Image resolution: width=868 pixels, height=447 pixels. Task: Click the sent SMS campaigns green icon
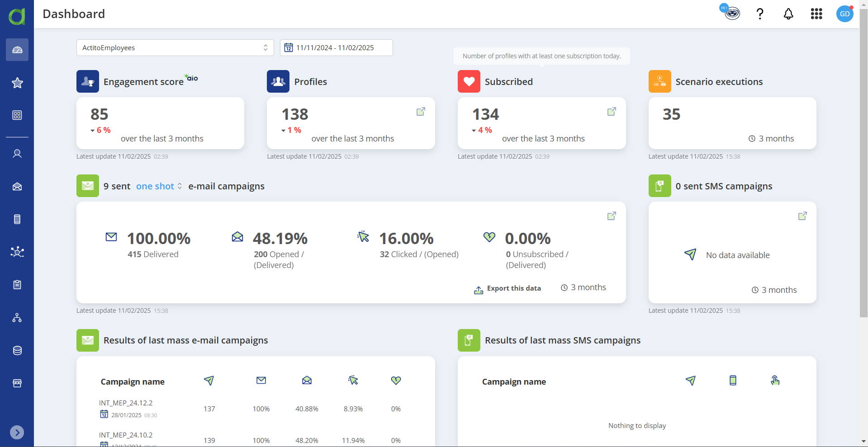[660, 186]
